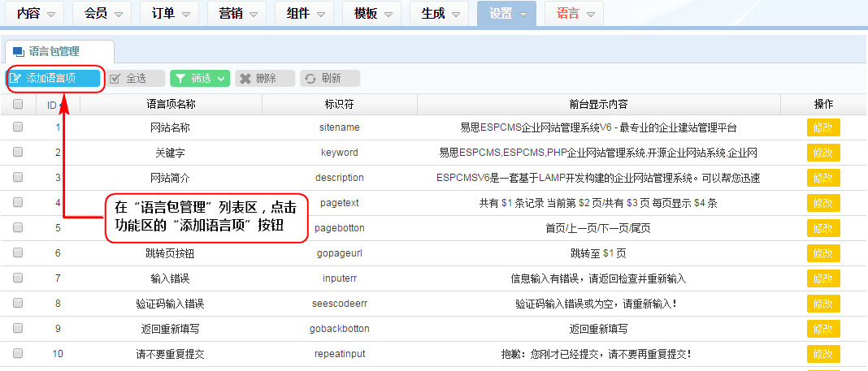This screenshot has height=371, width=868.
Task: Open the 筛选 filter dropdown
Action: point(200,78)
